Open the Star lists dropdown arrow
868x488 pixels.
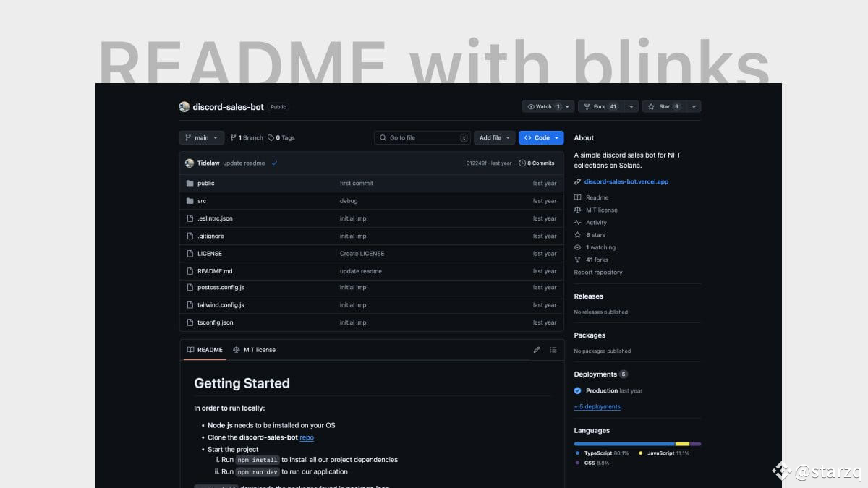coord(694,106)
